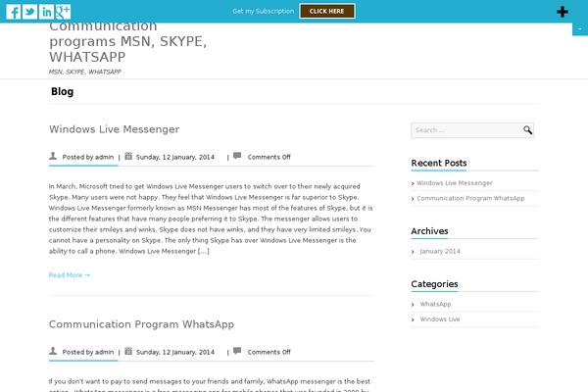Open the Google Plus social icon
The height and width of the screenshot is (392, 588).
63,12
